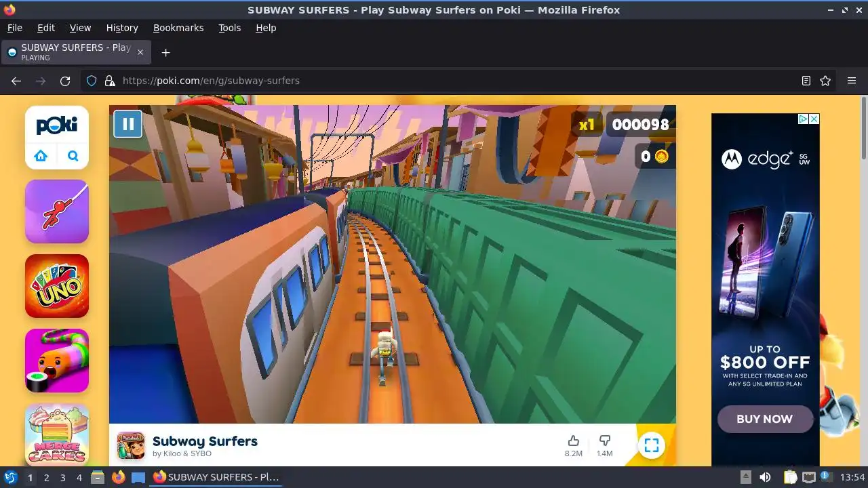Click the score display 000098

pos(640,125)
